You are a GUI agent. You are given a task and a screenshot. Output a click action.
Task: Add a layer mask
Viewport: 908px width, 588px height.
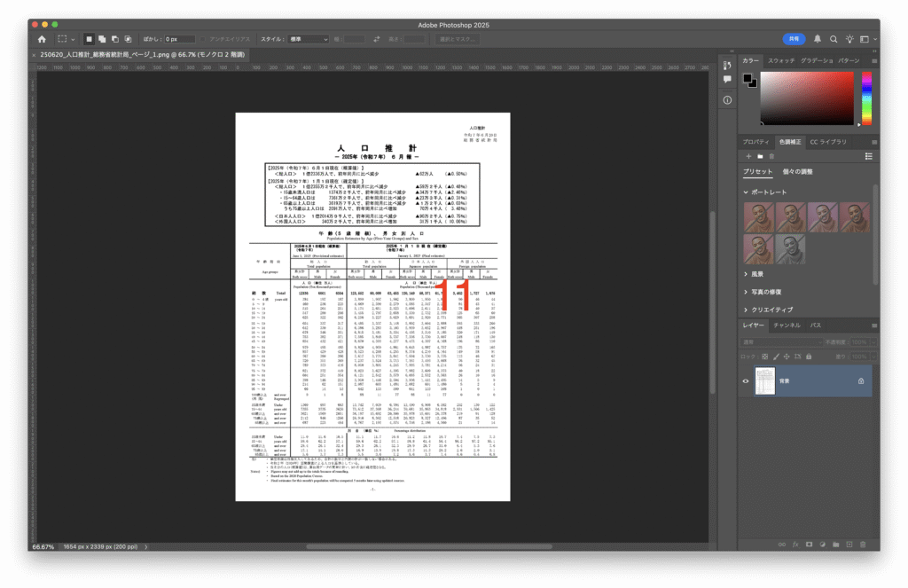tap(809, 545)
